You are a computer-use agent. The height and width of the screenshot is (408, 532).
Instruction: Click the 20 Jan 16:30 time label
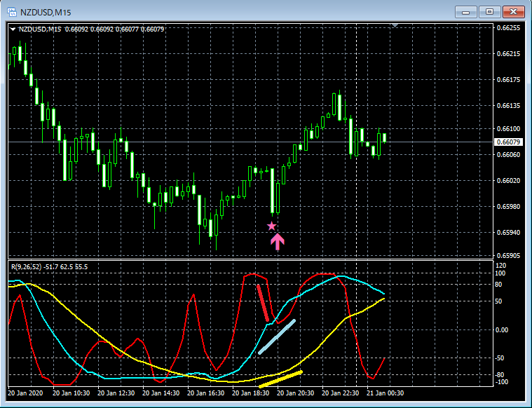[x=206, y=393]
